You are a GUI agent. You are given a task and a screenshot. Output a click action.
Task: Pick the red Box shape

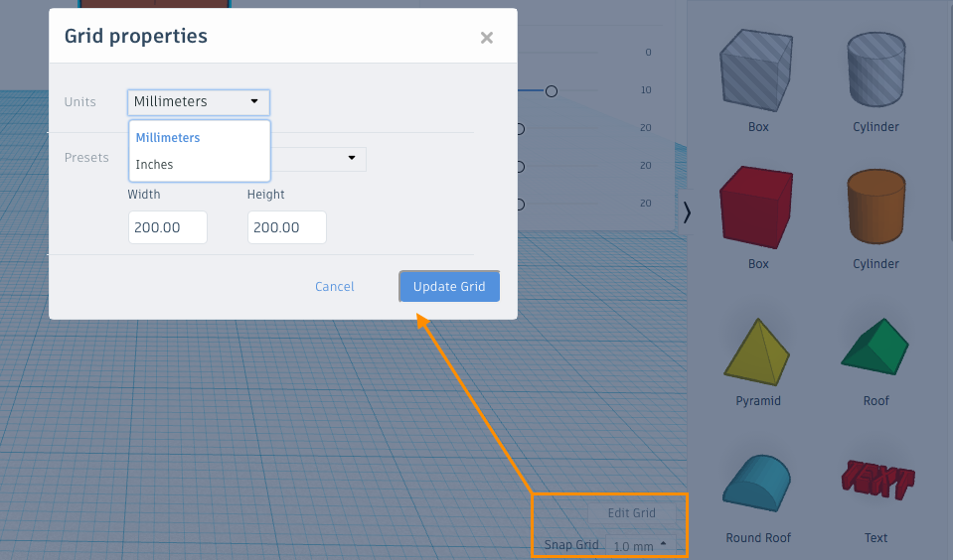click(x=756, y=208)
